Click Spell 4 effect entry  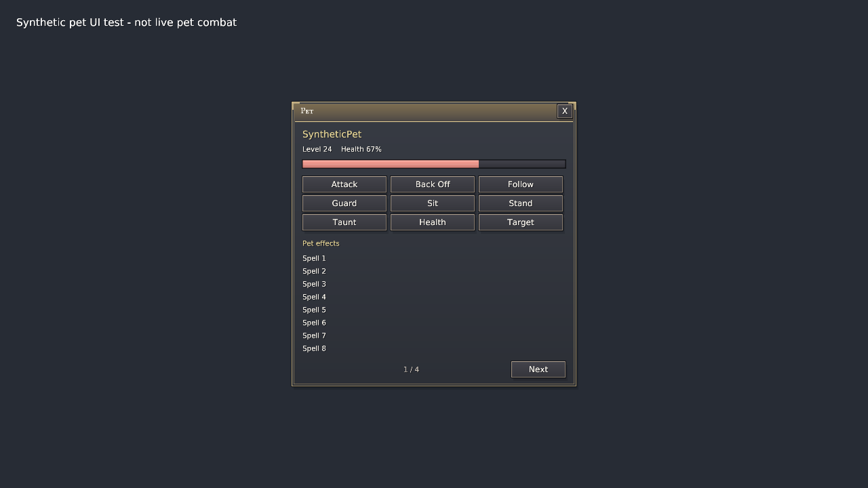[x=314, y=297]
